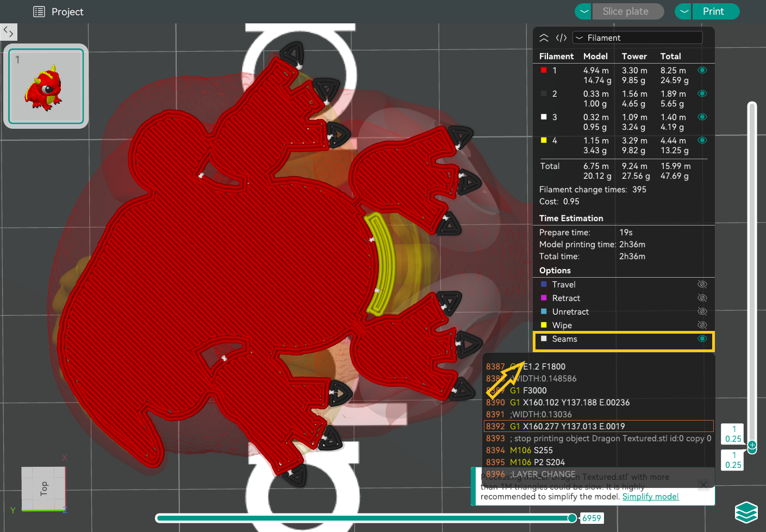This screenshot has width=766, height=532.
Task: Click the layers stack icon in the corner
Action: [x=746, y=512]
